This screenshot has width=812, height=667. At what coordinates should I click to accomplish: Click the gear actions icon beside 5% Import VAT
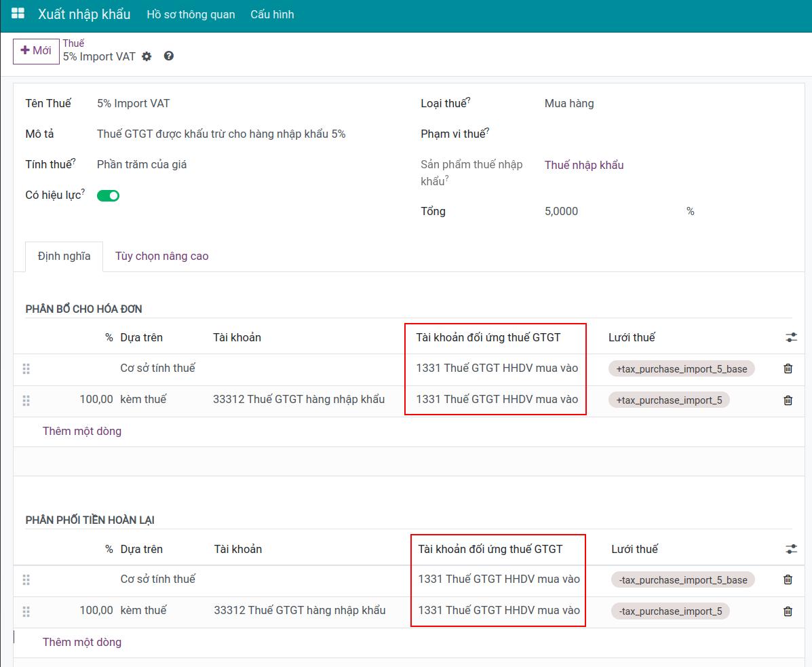click(x=147, y=56)
